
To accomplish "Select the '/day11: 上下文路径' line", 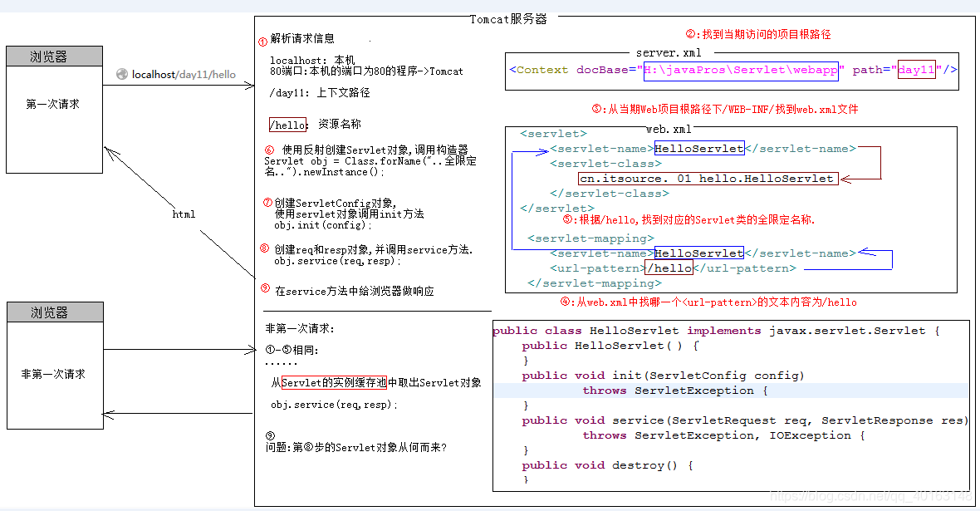I will (320, 92).
